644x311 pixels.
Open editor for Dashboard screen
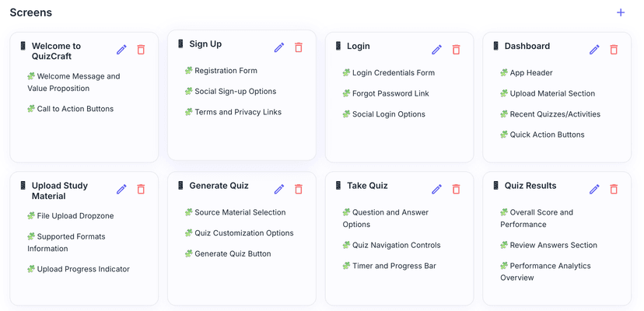point(594,49)
